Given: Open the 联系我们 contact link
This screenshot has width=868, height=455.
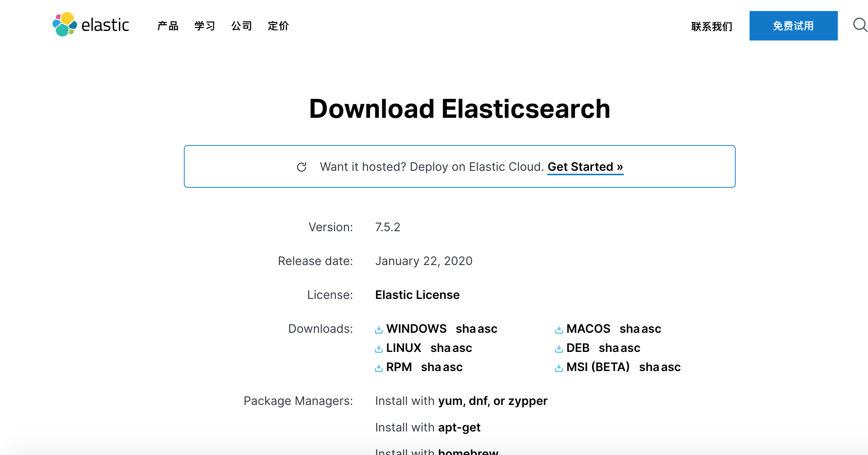Looking at the screenshot, I should pyautogui.click(x=712, y=27).
